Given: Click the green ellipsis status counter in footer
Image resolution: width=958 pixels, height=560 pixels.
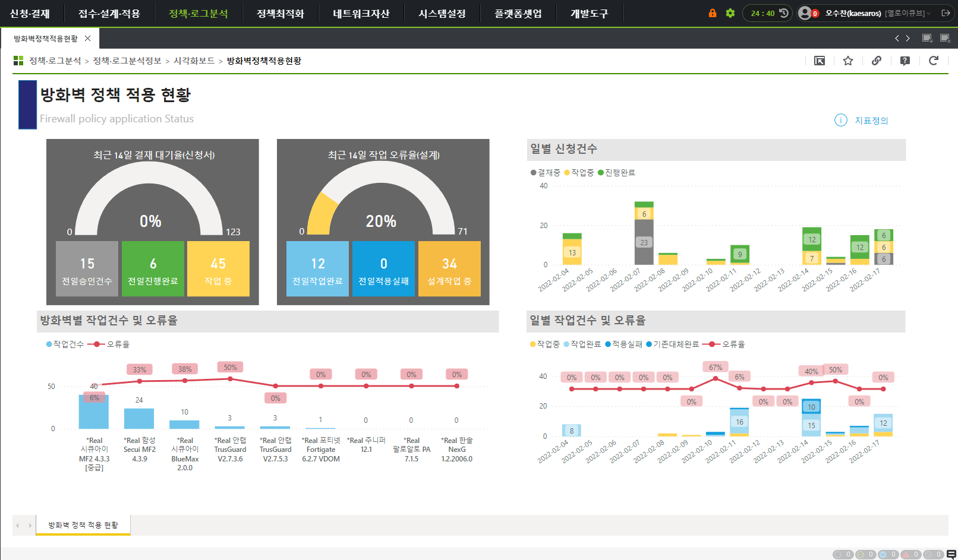Looking at the screenshot, I should coord(865,555).
